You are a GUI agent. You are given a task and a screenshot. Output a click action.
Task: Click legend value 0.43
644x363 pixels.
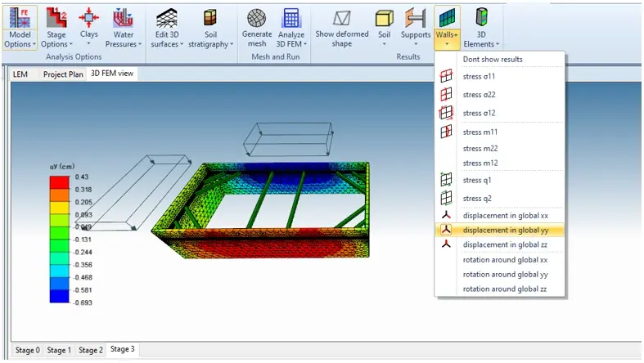[x=82, y=177]
